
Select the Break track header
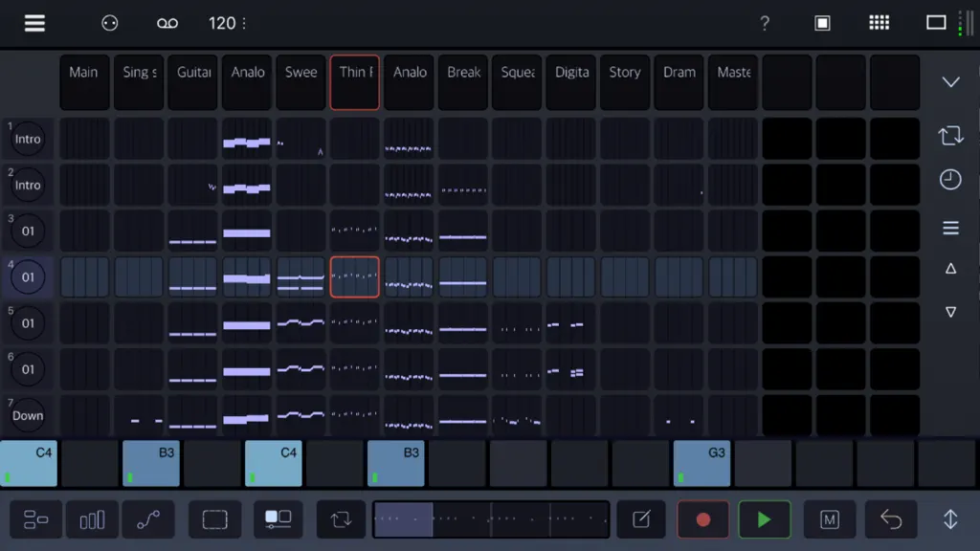coord(463,82)
